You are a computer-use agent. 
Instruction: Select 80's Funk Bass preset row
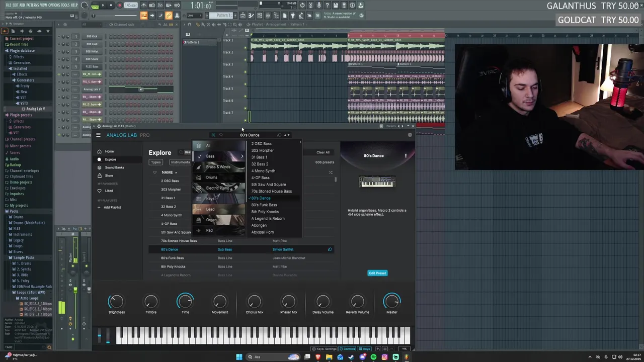240,258
